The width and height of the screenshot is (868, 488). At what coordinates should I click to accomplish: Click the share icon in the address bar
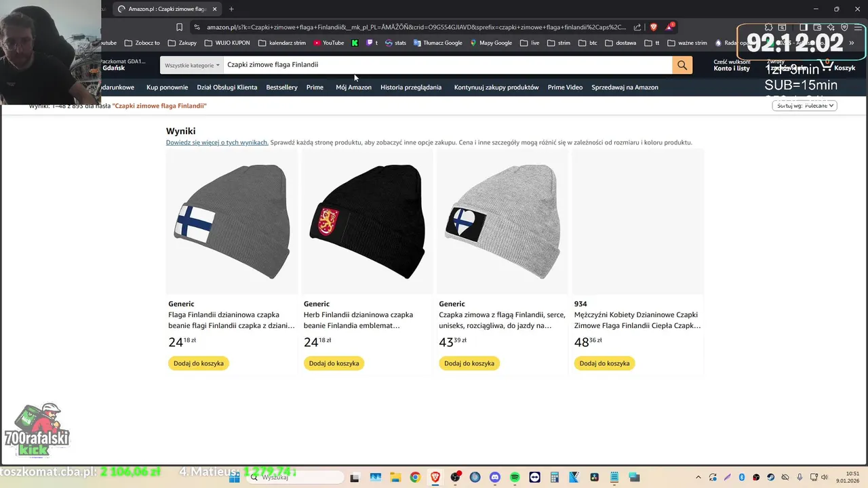(637, 27)
